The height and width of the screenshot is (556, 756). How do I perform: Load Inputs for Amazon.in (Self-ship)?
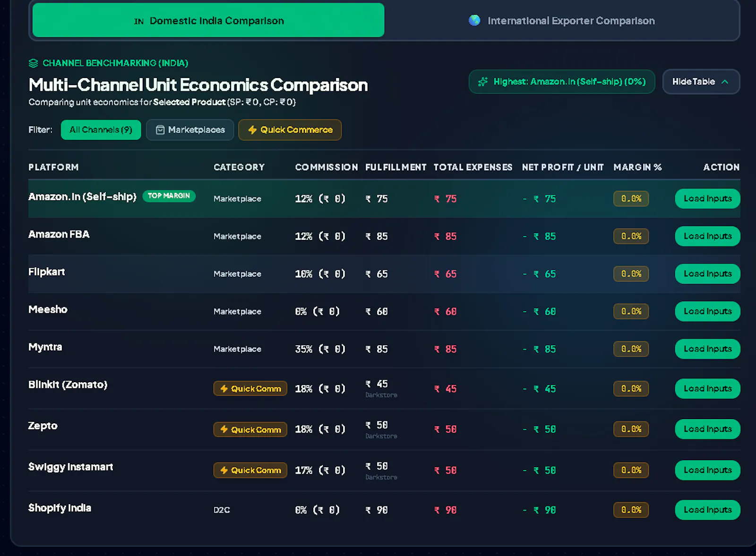[707, 198]
